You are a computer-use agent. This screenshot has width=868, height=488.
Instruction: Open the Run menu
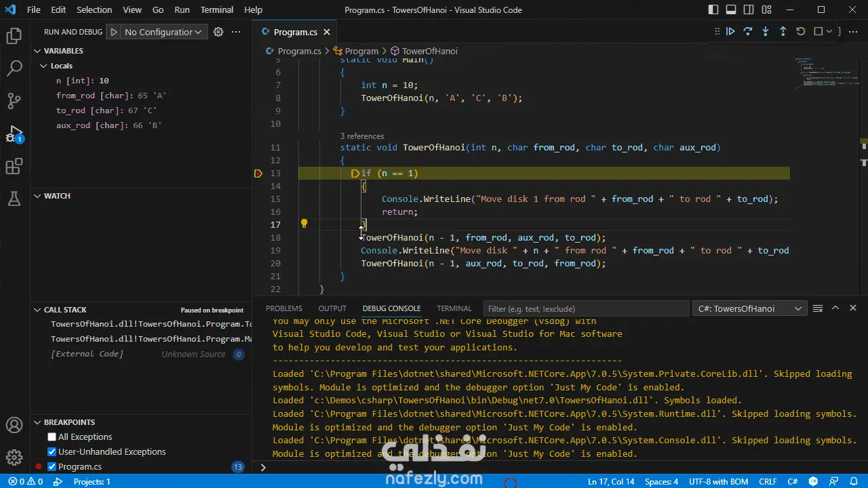[182, 9]
